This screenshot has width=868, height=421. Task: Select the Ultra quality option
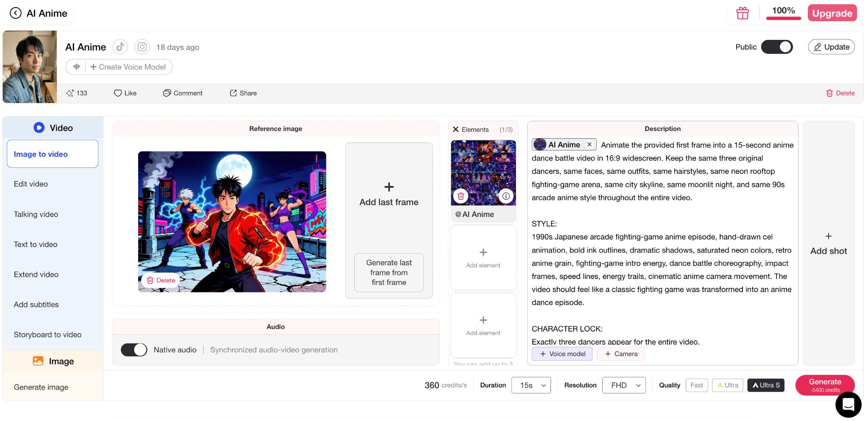pos(728,385)
